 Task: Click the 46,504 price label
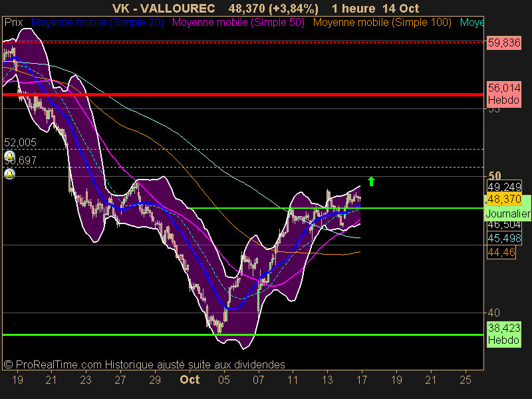tap(504, 225)
